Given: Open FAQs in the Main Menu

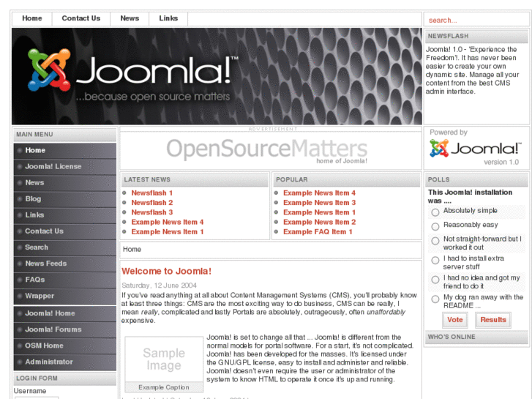Looking at the screenshot, I should (x=65, y=280).
